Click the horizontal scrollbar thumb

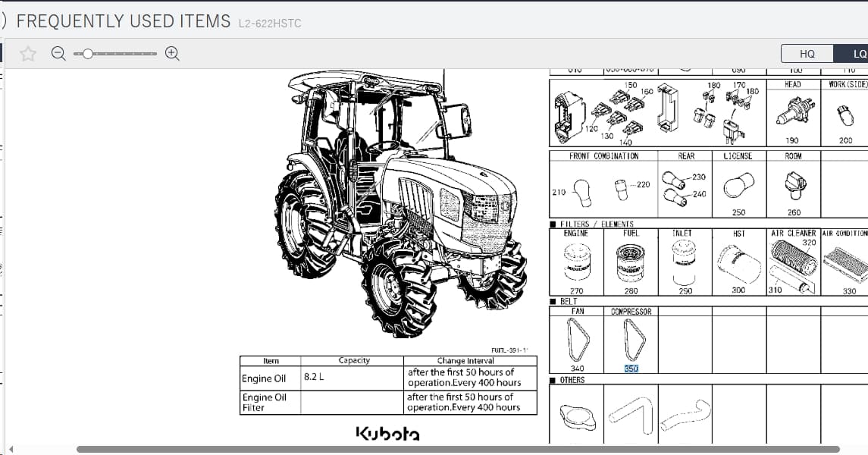(x=458, y=450)
